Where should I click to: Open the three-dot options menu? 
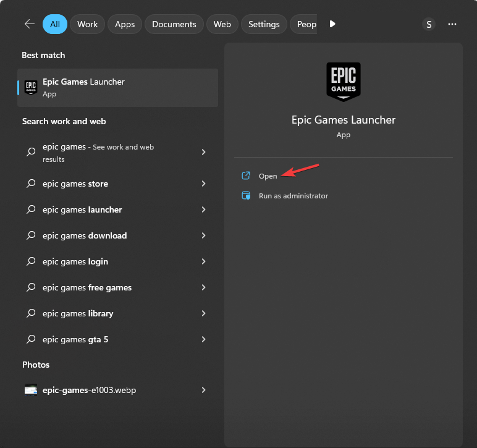(452, 24)
